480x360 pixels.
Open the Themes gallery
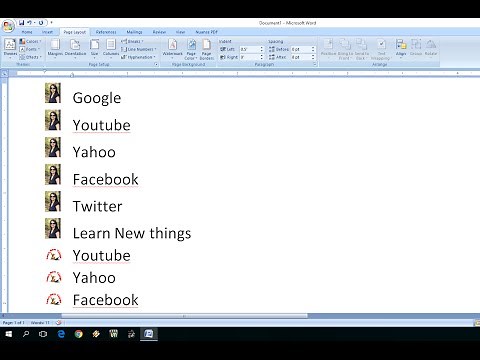tap(10, 48)
